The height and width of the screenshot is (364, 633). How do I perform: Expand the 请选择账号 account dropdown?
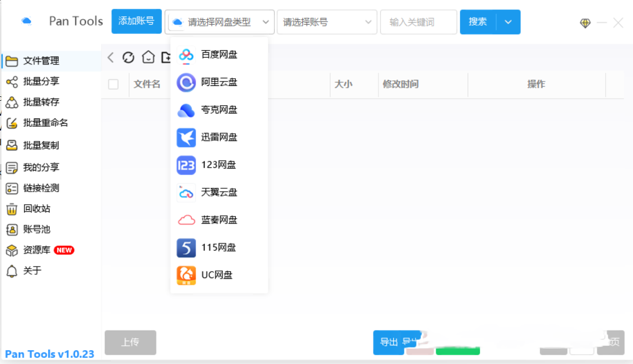click(327, 22)
